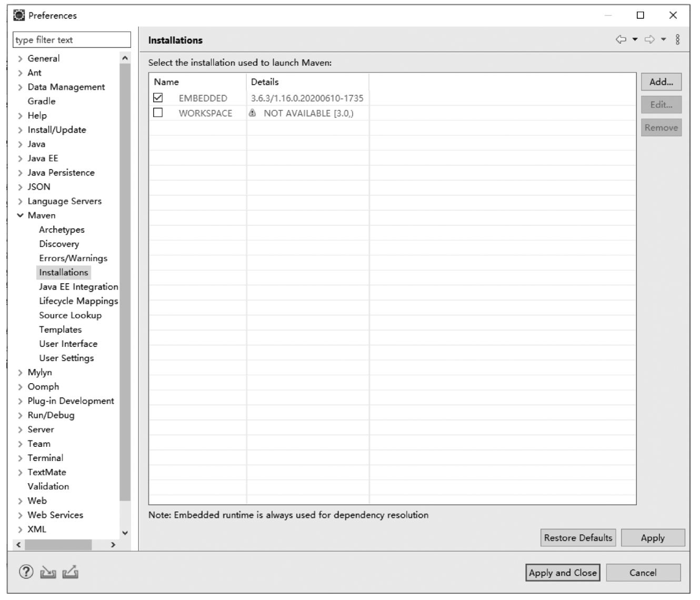The width and height of the screenshot is (700, 600).
Task: Collapse the Maven tree node
Action: 20,215
